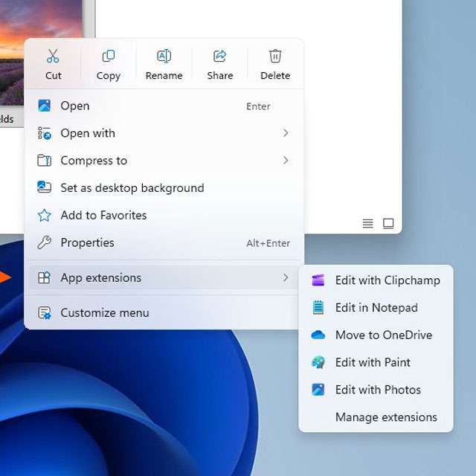The height and width of the screenshot is (476, 476).
Task: Click the OneDrive cloud icon
Action: [x=318, y=335]
